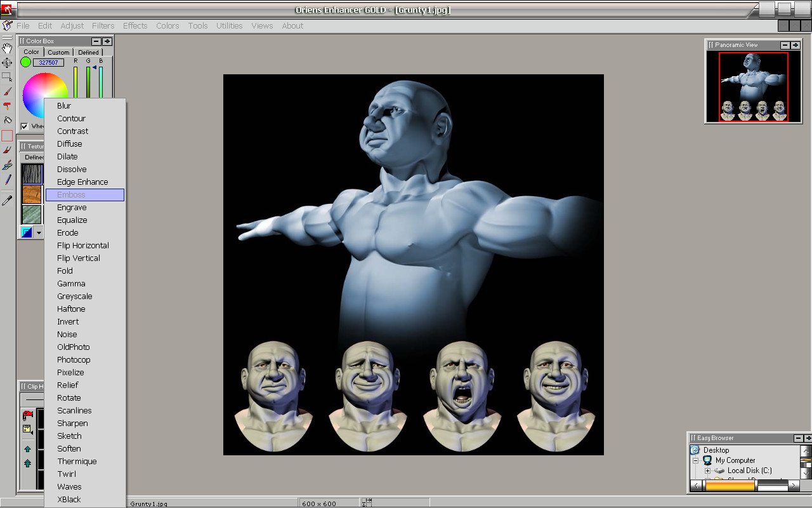Click the R channel slider bar
The height and width of the screenshot is (508, 812).
pyautogui.click(x=75, y=83)
